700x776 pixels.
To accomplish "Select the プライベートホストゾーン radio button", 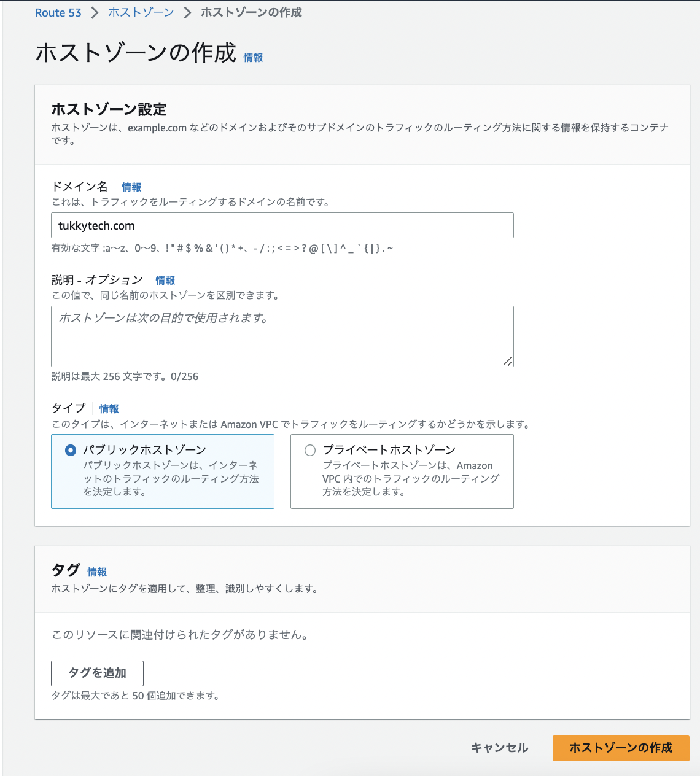I will click(310, 451).
